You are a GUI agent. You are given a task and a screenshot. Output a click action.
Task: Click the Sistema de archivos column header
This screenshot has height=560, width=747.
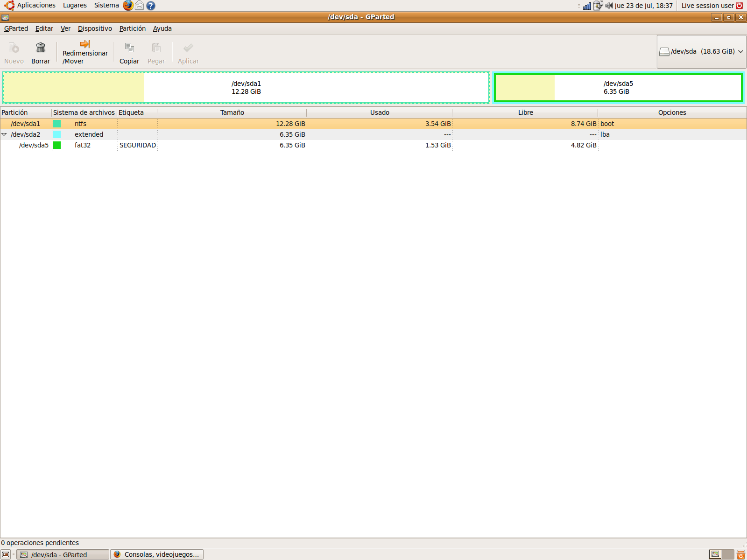tap(84, 112)
